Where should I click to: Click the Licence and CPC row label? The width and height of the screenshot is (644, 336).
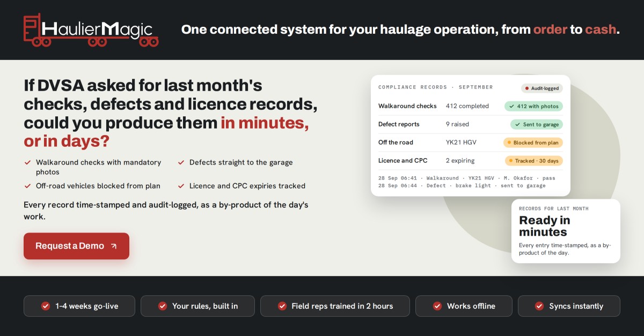pyautogui.click(x=403, y=161)
